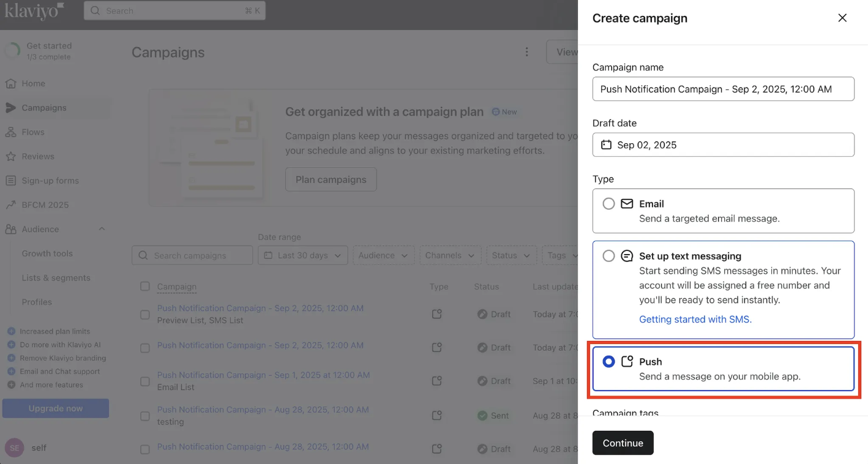Click the green Sent status icon
The height and width of the screenshot is (464, 868).
(x=482, y=416)
